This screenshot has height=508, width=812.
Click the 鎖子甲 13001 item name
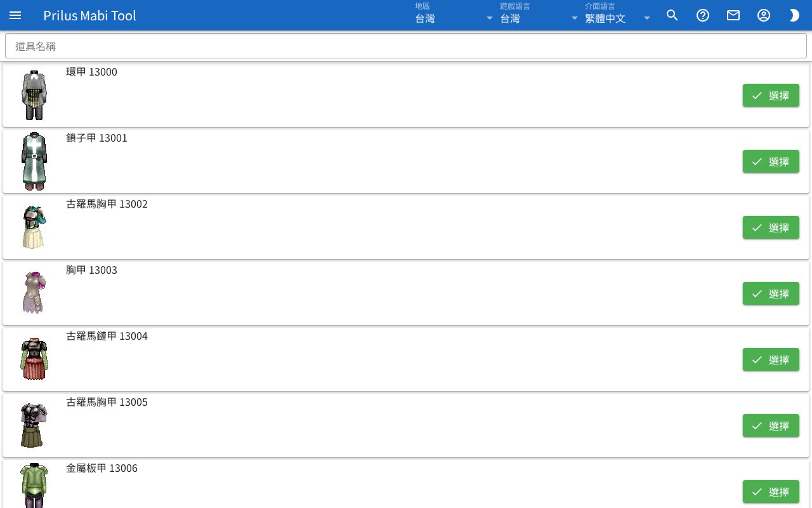tap(97, 138)
